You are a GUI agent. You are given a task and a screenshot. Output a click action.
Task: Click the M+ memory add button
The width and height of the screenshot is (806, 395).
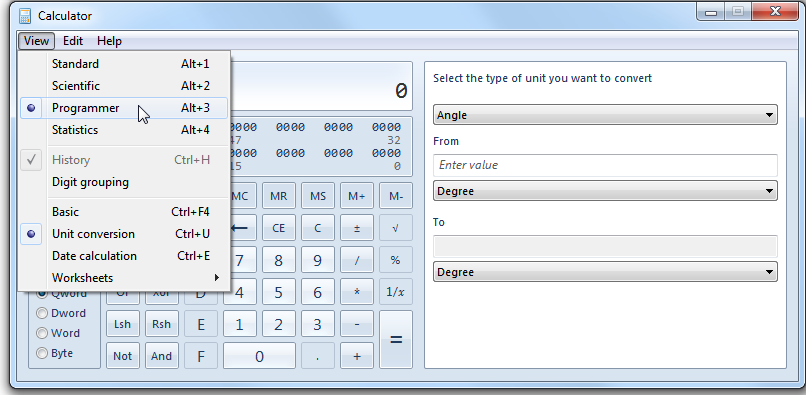pos(357,196)
